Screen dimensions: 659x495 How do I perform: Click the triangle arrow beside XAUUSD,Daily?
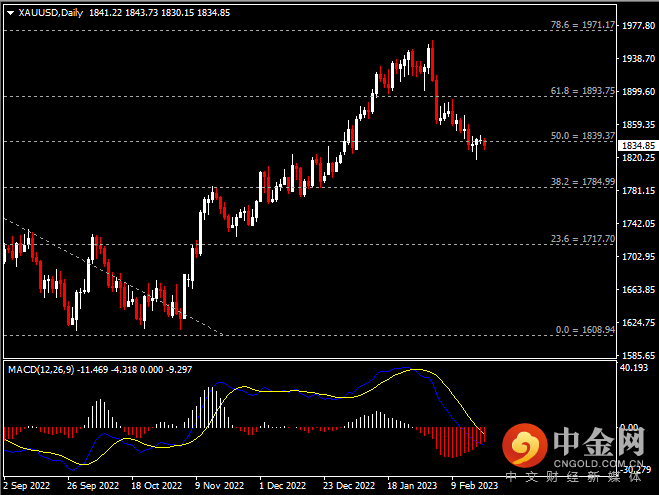tap(10, 12)
